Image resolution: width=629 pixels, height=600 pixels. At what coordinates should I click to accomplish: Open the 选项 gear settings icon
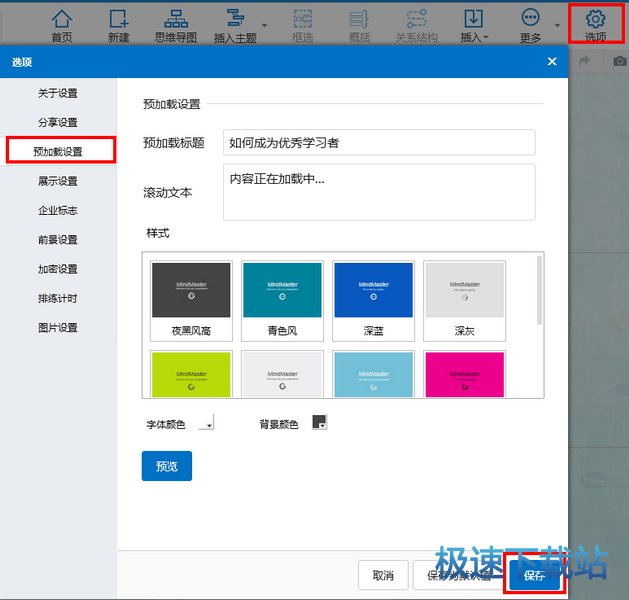pyautogui.click(x=596, y=24)
